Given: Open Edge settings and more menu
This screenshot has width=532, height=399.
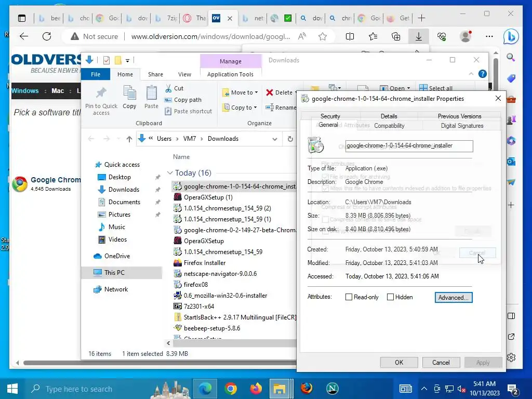Looking at the screenshot, I should point(489,36).
